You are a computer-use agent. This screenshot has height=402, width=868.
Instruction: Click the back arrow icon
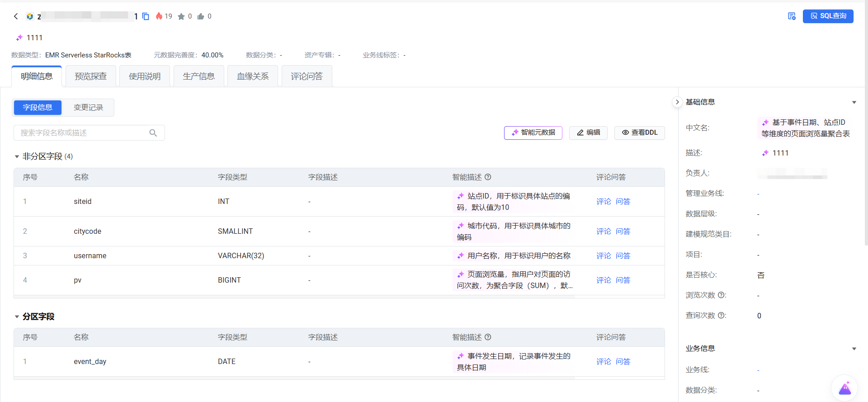[x=16, y=16]
